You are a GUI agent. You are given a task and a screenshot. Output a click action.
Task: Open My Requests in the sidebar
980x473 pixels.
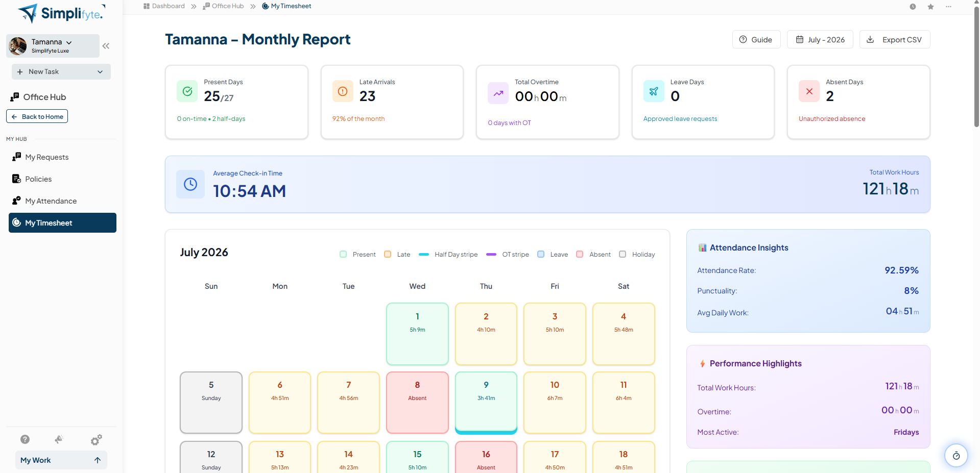(62, 157)
